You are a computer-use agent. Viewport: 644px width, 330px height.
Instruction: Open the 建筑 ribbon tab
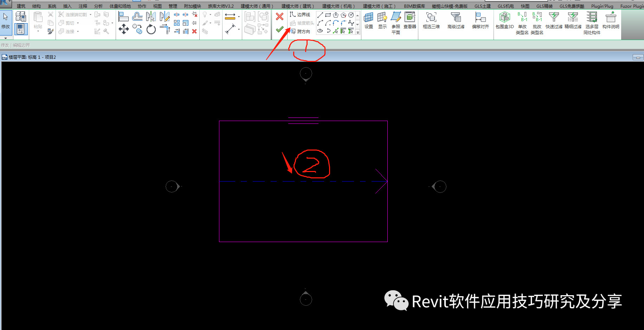[x=21, y=6]
